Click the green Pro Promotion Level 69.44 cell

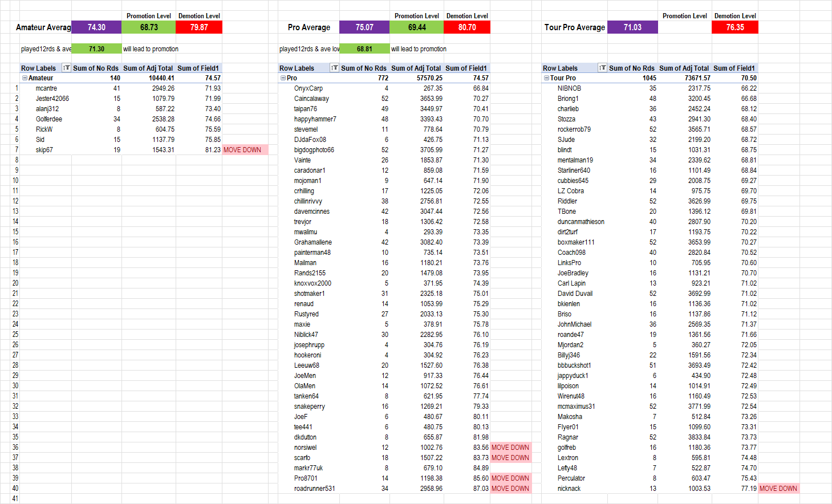pyautogui.click(x=417, y=27)
